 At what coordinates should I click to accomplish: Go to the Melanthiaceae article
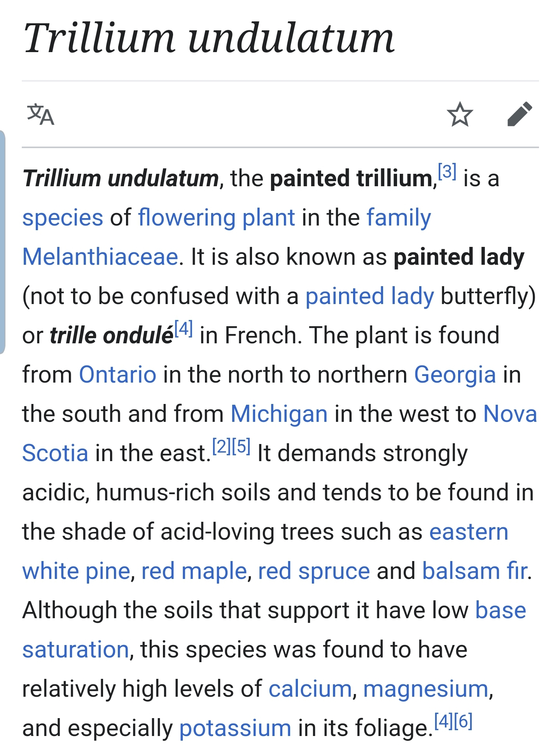(x=100, y=257)
